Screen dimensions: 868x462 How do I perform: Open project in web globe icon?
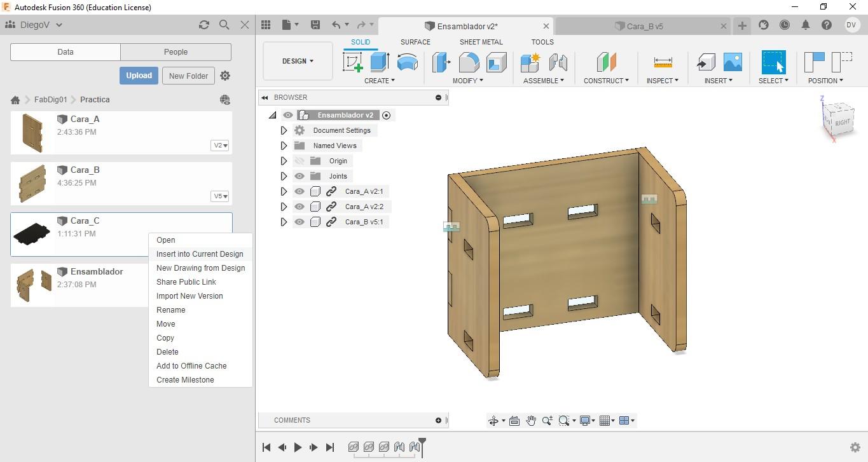pos(225,100)
